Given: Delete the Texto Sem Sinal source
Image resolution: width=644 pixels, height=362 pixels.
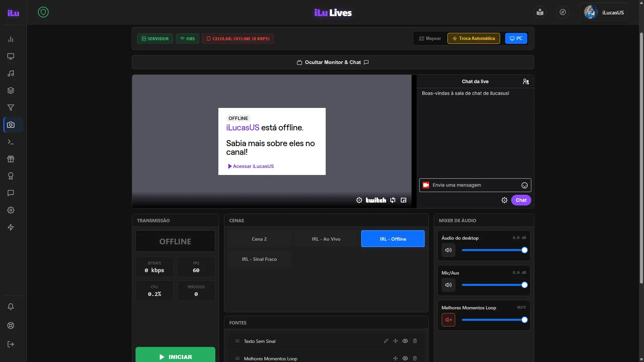Looking at the screenshot, I should (415, 341).
